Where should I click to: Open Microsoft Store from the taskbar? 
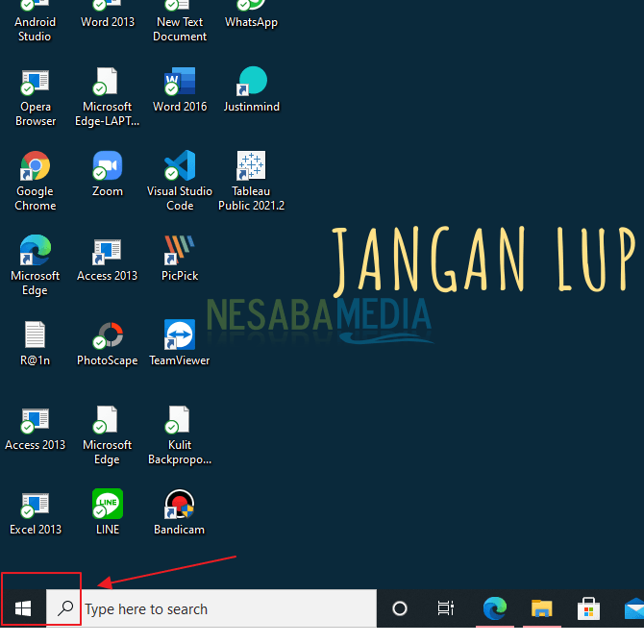click(x=588, y=608)
